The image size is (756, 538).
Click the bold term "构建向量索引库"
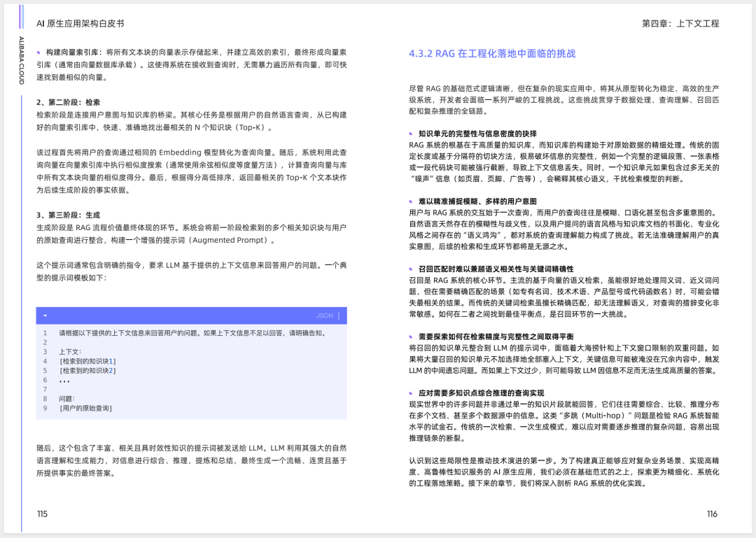tap(73, 52)
